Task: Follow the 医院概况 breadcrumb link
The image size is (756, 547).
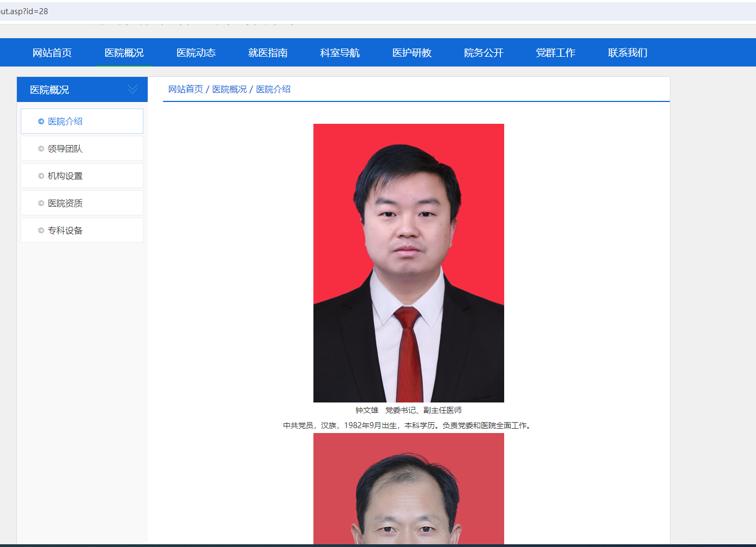Action: pyautogui.click(x=229, y=89)
